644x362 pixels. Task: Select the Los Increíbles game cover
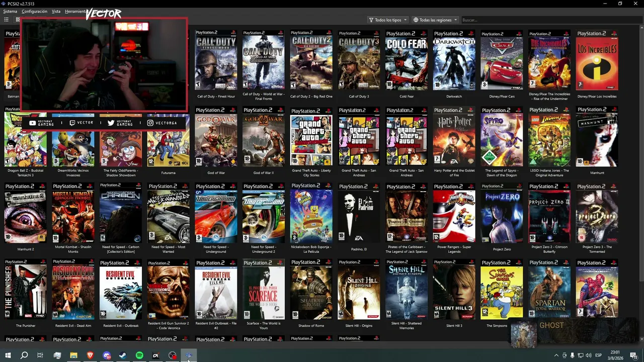[597, 60]
